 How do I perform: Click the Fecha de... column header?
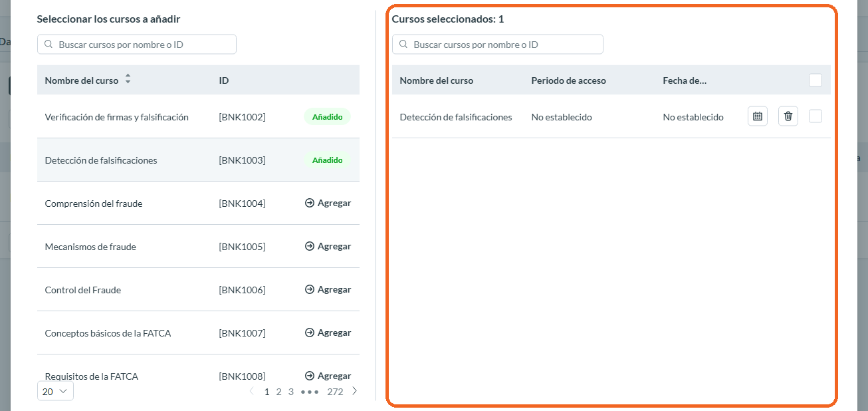pyautogui.click(x=685, y=80)
